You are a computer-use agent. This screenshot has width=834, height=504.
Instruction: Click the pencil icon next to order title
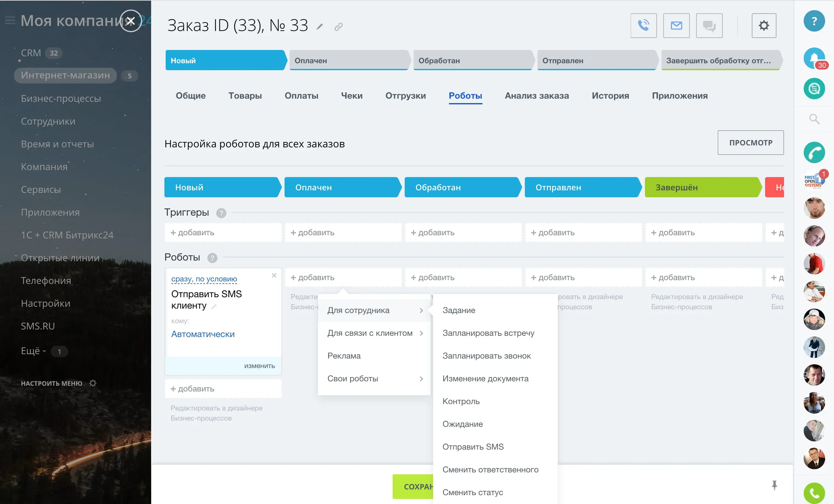(x=320, y=27)
